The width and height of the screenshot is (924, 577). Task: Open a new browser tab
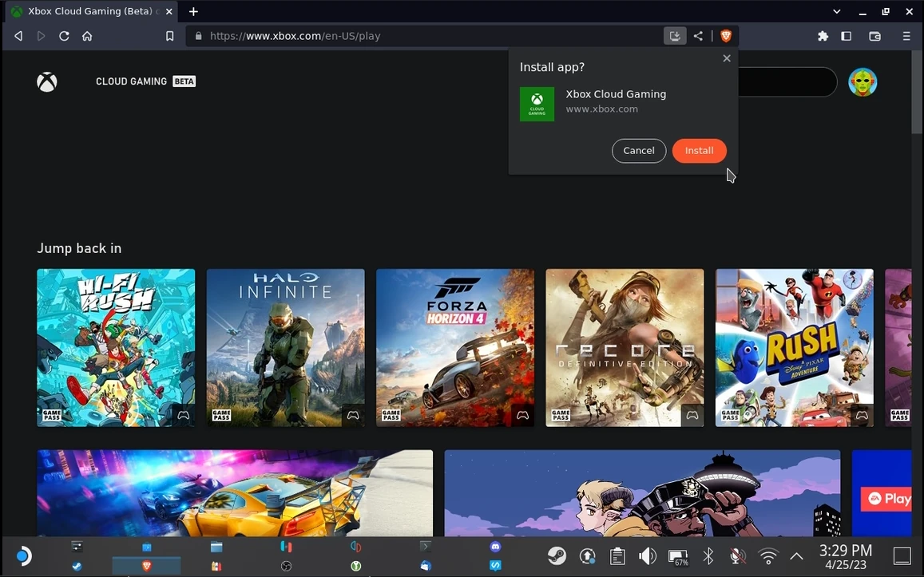click(x=193, y=11)
